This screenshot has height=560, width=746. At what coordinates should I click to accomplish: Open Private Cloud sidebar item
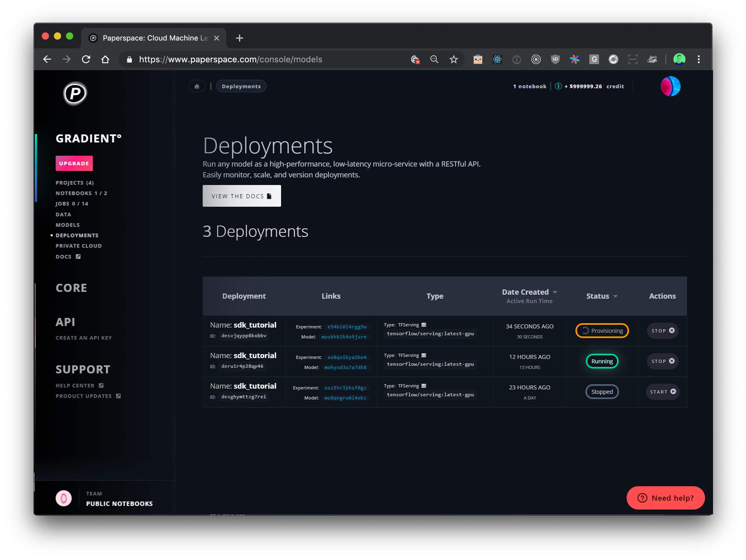coord(79,246)
